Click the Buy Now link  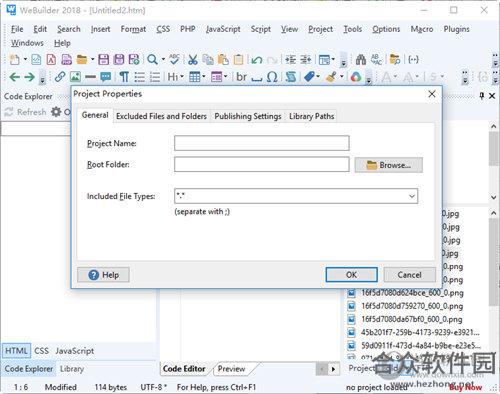pyautogui.click(x=465, y=387)
